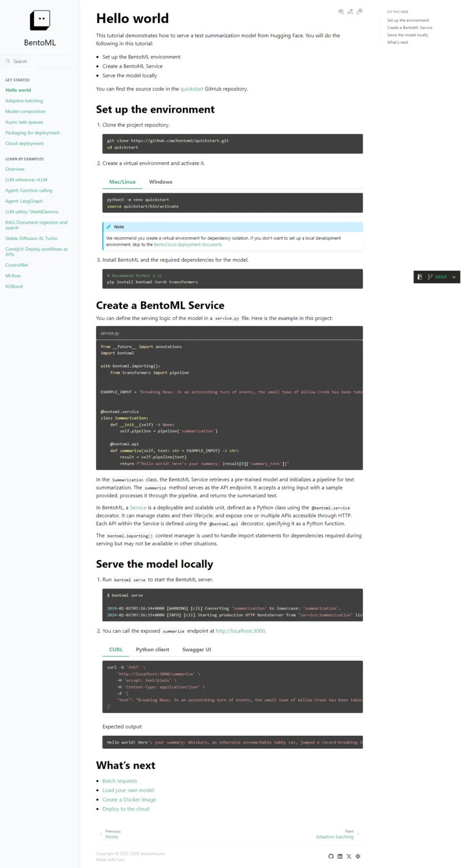Go to the previous Home page via chevron
Image resolution: width=467 pixels, height=868 pixels.
[x=101, y=834]
